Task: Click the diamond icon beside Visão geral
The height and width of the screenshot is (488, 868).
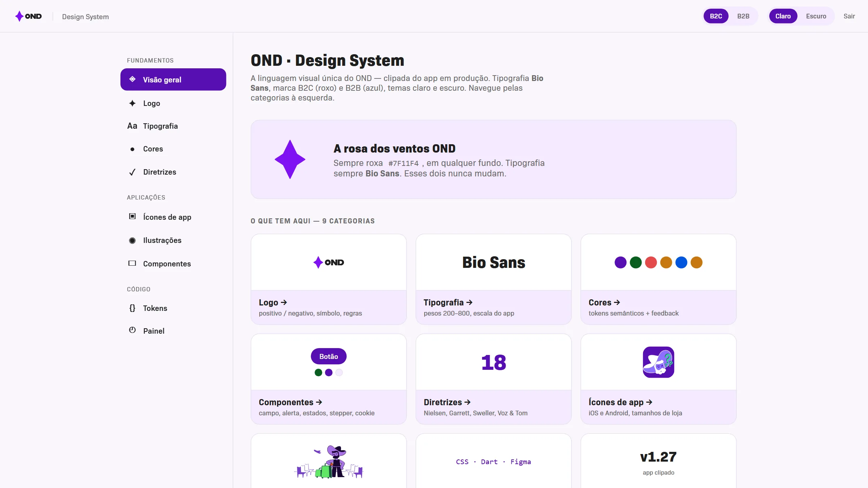Action: pos(132,79)
